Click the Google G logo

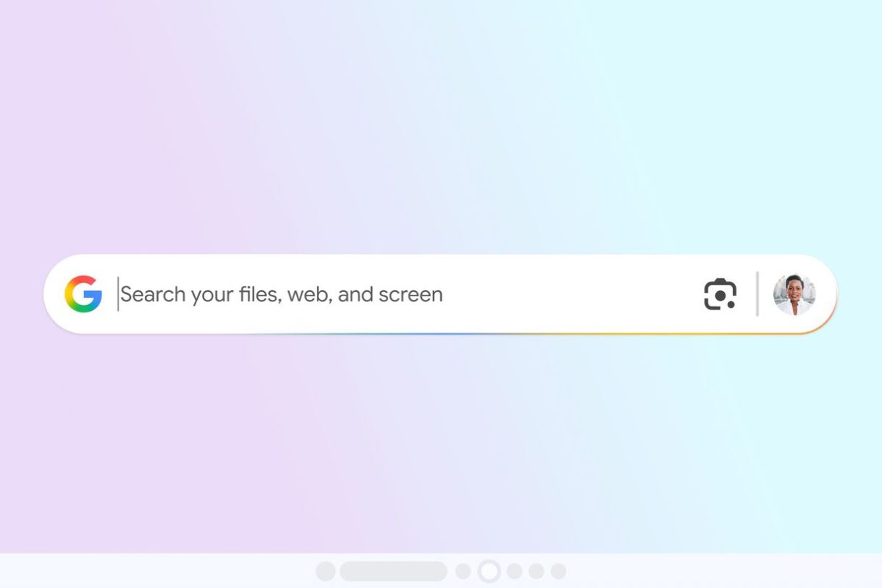click(x=83, y=294)
